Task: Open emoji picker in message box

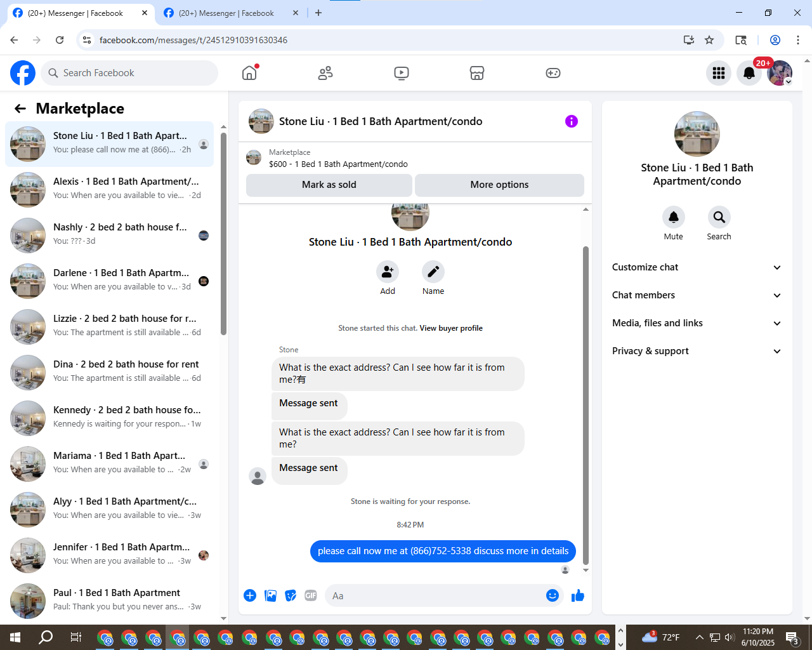Action: click(x=553, y=595)
